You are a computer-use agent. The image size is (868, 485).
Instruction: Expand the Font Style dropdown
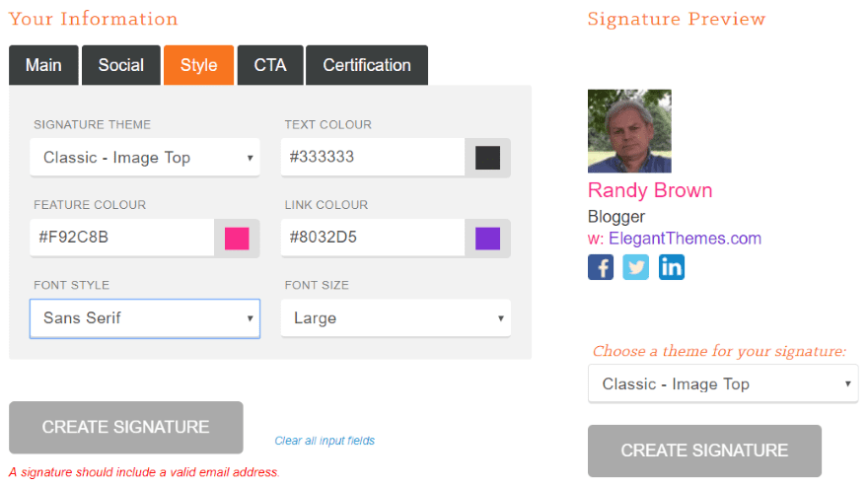point(145,318)
